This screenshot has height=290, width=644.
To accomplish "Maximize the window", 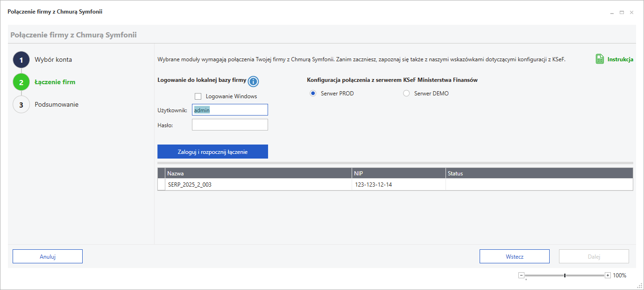I will click(622, 12).
